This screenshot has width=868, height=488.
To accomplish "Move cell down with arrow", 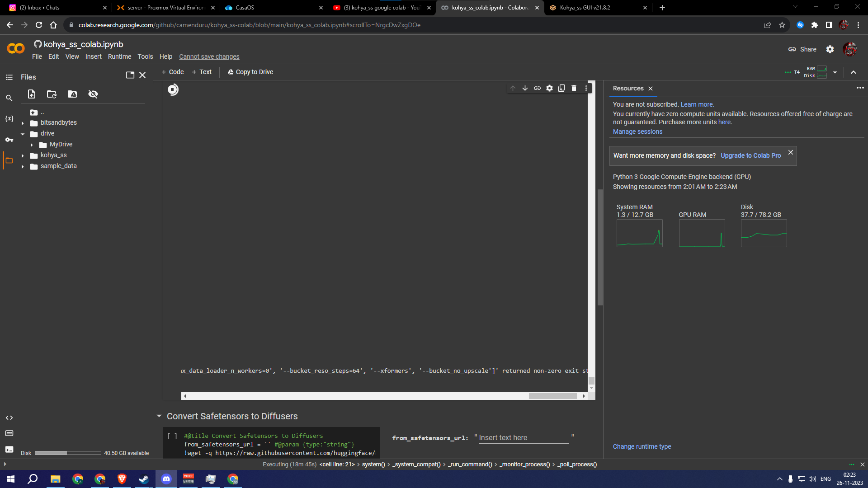I will [x=525, y=88].
